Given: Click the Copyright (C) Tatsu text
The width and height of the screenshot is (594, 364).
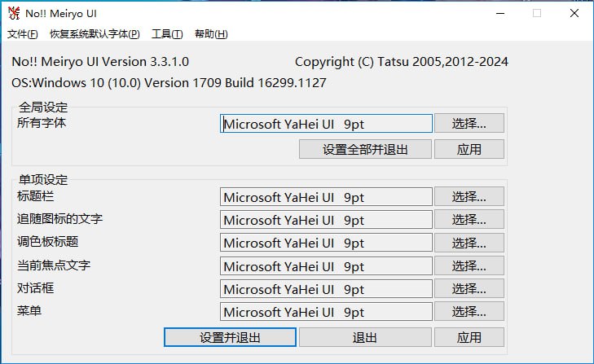Looking at the screenshot, I should tap(402, 61).
